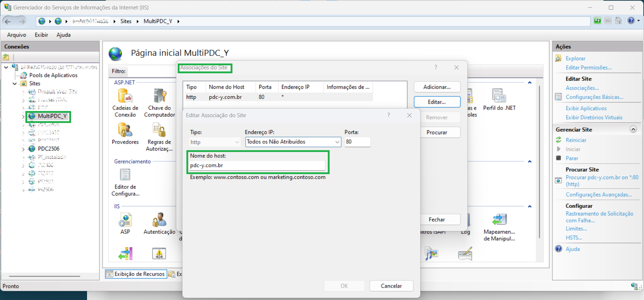Click the help icon beside Ajuda in Ações

pos(559,249)
